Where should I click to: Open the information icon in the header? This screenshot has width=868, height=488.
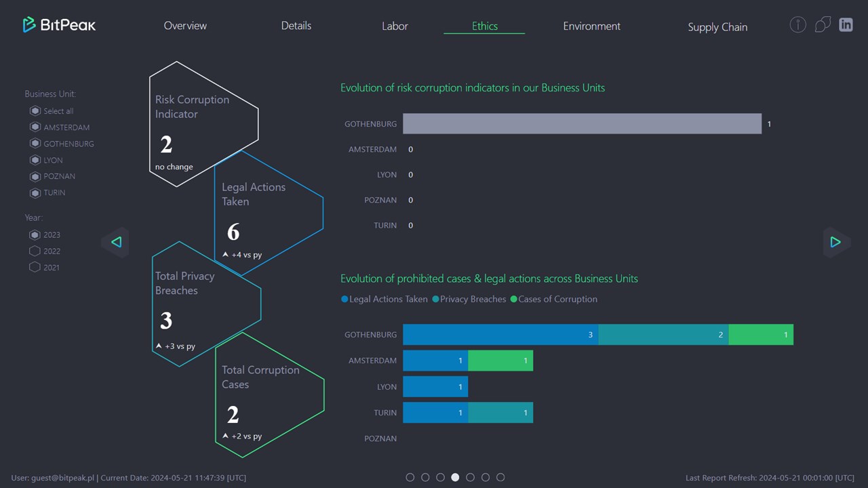(797, 25)
